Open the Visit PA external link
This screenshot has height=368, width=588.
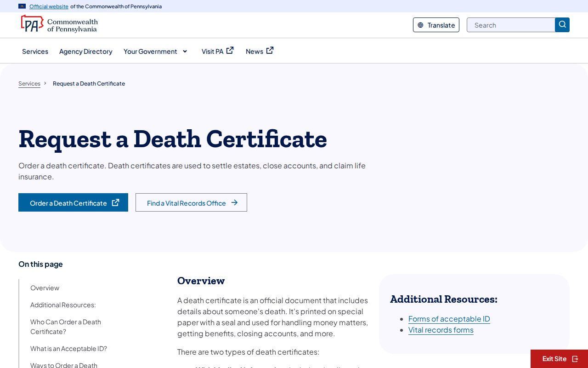pyautogui.click(x=218, y=51)
